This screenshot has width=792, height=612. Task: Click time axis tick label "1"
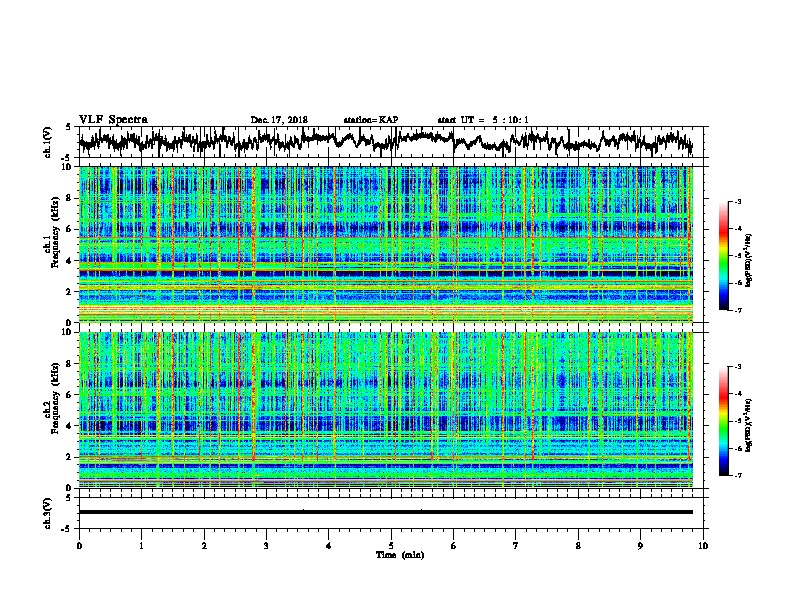141,546
